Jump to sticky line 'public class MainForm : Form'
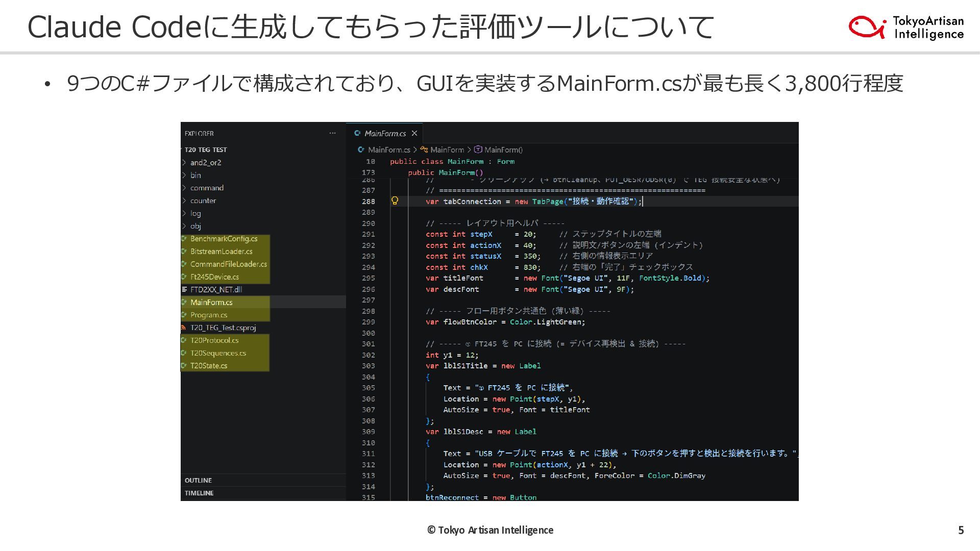Viewport: 980px width, 551px height. [x=452, y=162]
